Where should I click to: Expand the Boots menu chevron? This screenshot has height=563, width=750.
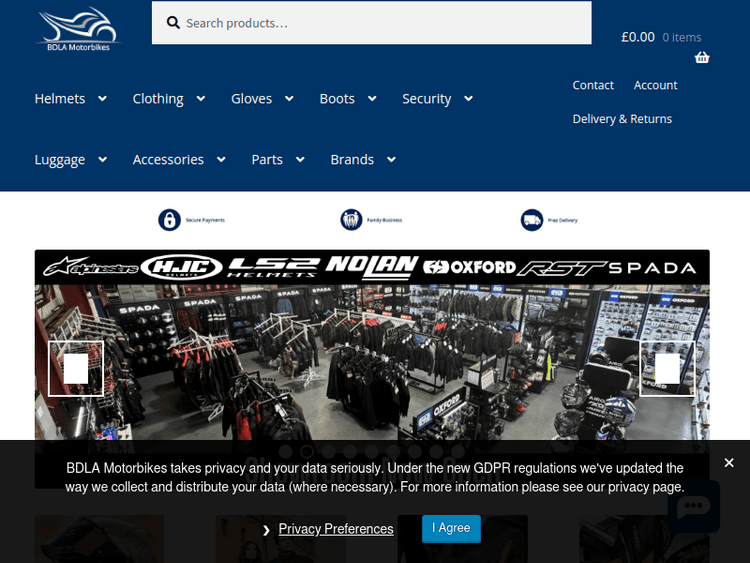click(x=372, y=99)
